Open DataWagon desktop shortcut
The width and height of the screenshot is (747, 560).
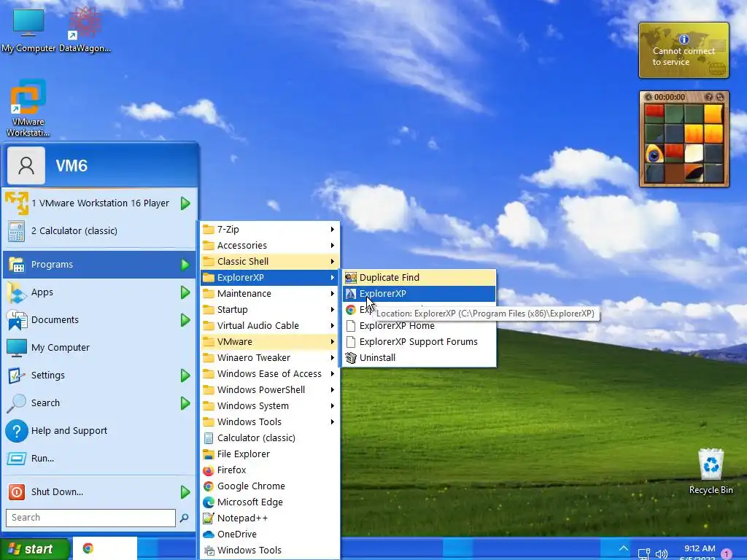pyautogui.click(x=85, y=29)
